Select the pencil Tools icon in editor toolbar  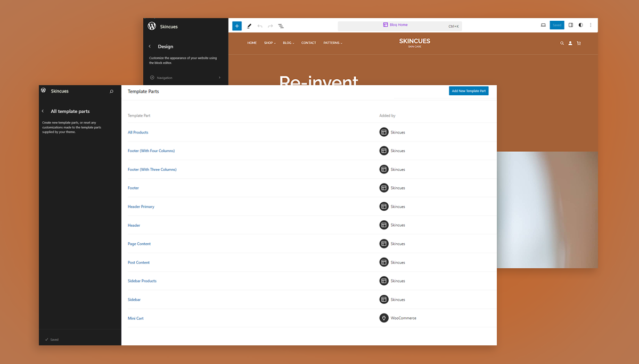point(249,25)
